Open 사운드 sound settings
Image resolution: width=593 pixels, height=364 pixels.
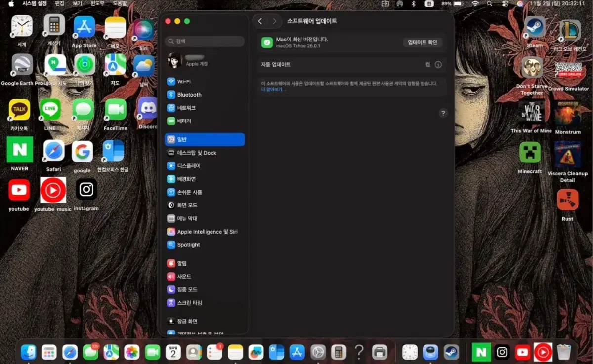click(205, 277)
